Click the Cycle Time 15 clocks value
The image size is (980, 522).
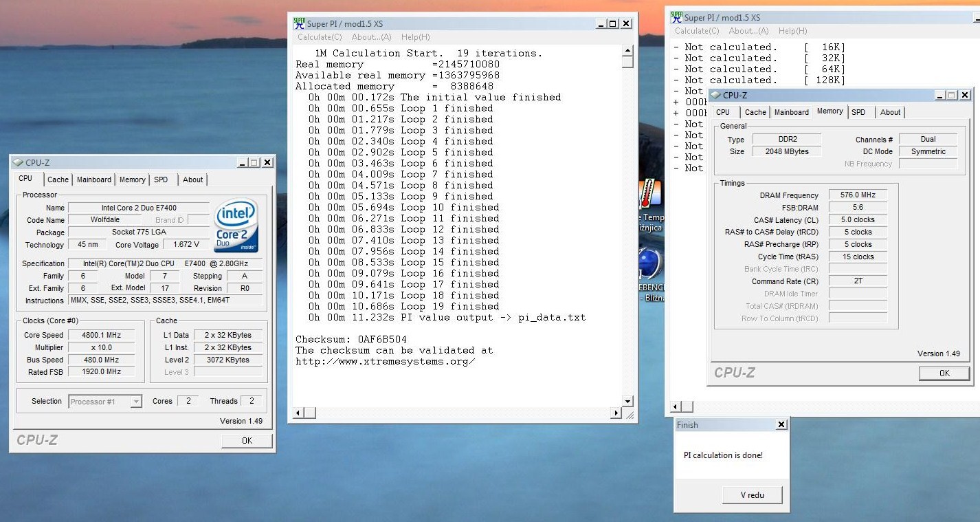pos(858,257)
